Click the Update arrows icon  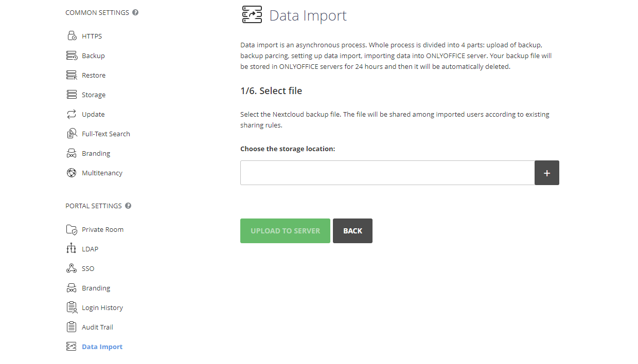pos(72,114)
